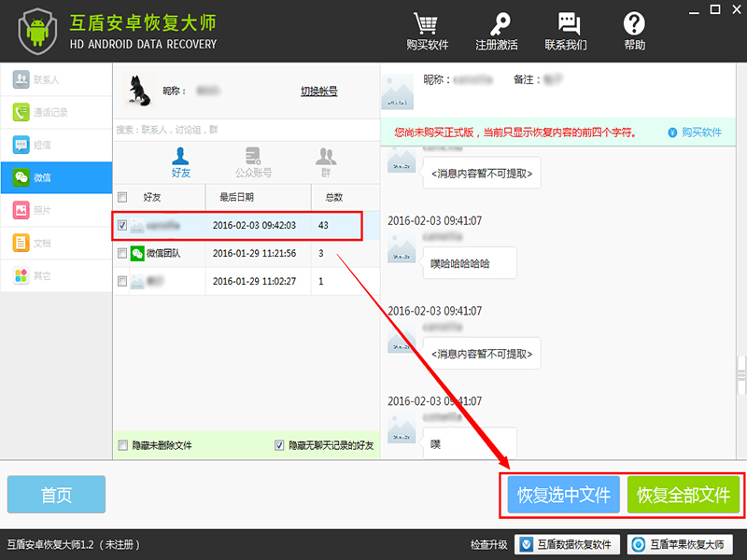Switch to the 好友 tab
This screenshot has width=747, height=560.
coord(180,162)
